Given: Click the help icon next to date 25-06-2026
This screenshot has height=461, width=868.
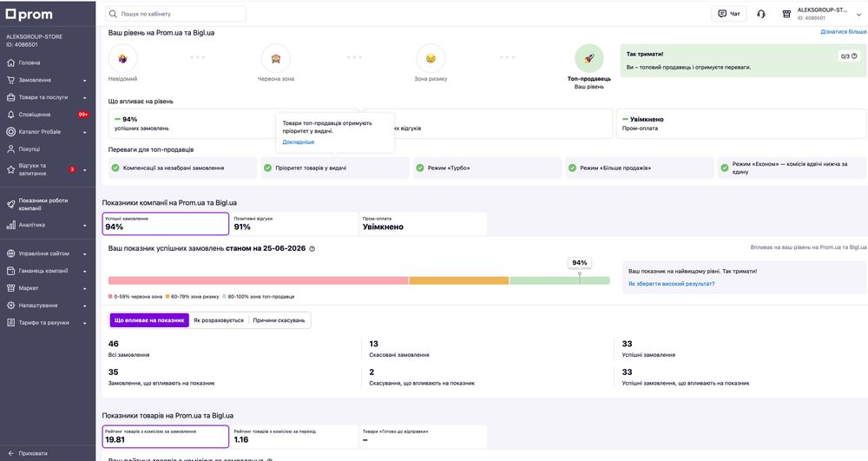Looking at the screenshot, I should pos(312,249).
